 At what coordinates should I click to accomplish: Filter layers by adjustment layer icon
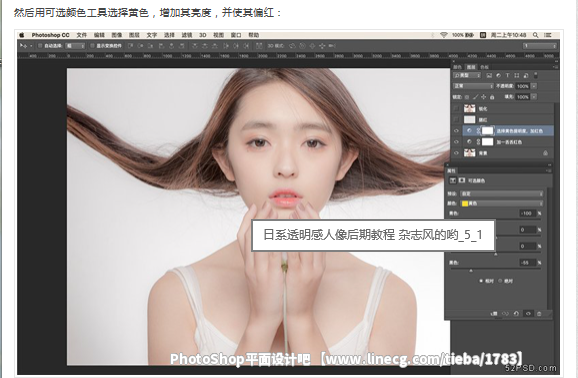(x=498, y=75)
